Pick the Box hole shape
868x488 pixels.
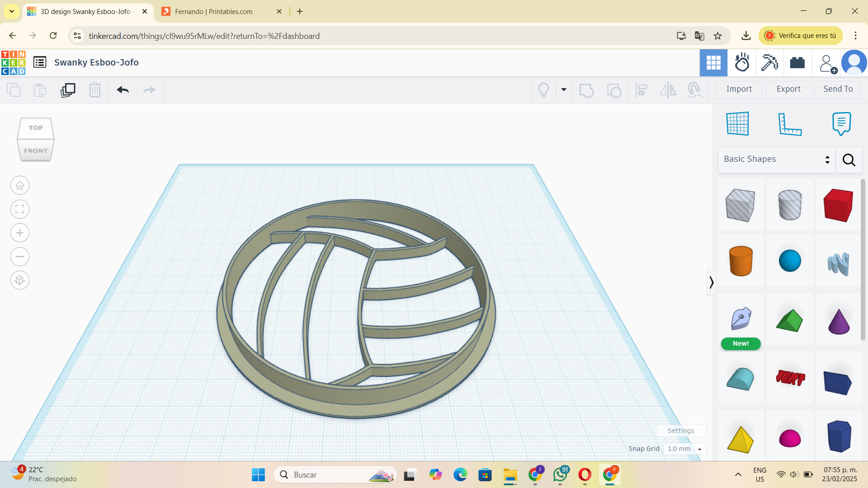[x=741, y=205]
